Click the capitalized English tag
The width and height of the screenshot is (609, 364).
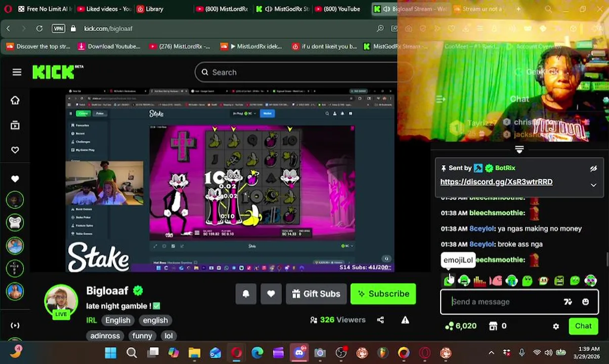click(118, 320)
